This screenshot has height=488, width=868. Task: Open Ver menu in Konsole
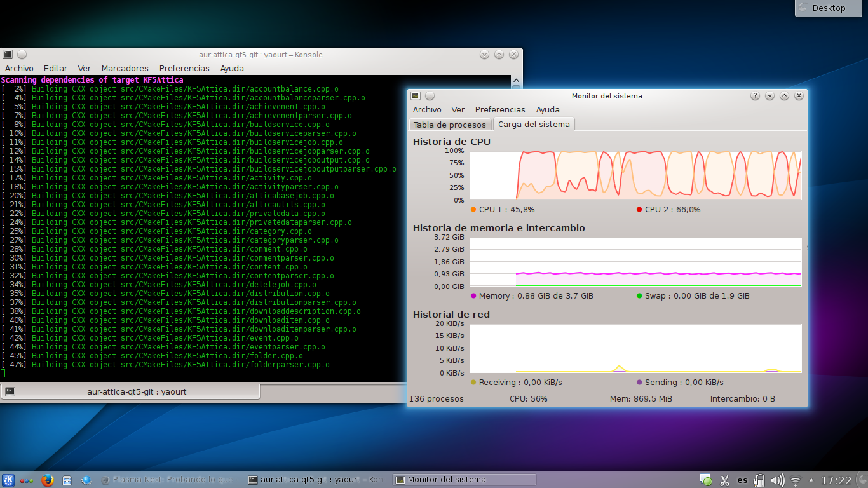point(85,68)
